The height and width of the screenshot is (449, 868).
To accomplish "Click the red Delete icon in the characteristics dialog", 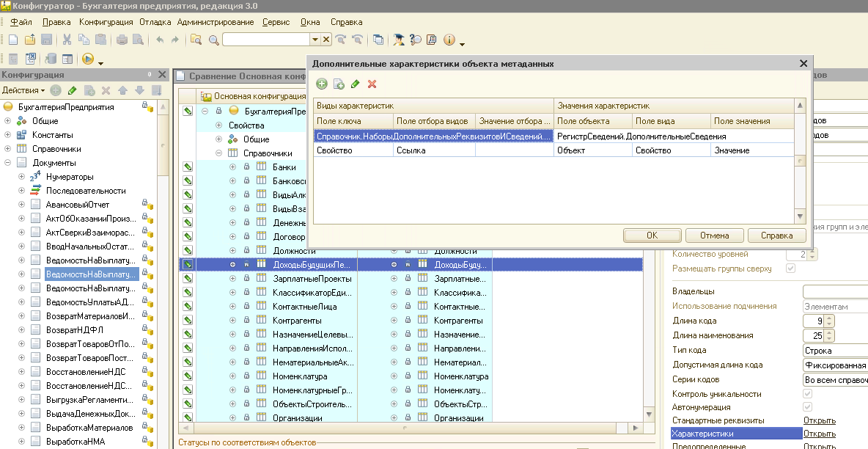I will tap(372, 84).
